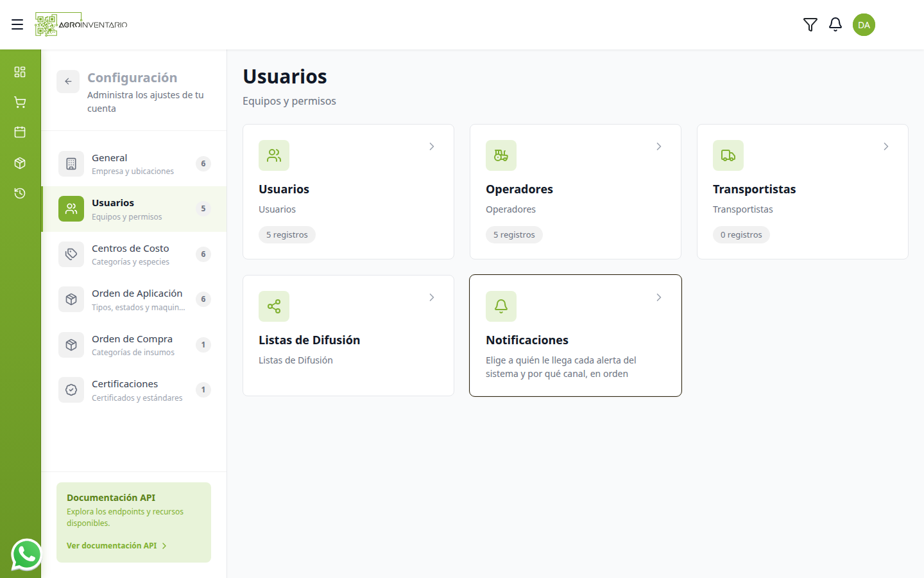Screen dimensions: 924x578
Task: Select Orden de Aplicación menu item
Action: tap(134, 299)
